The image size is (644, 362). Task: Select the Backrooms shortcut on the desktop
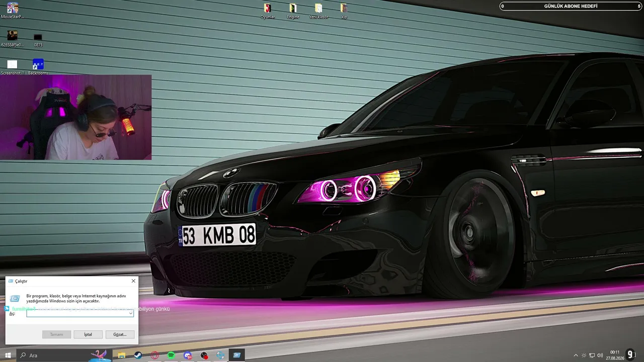point(38,67)
